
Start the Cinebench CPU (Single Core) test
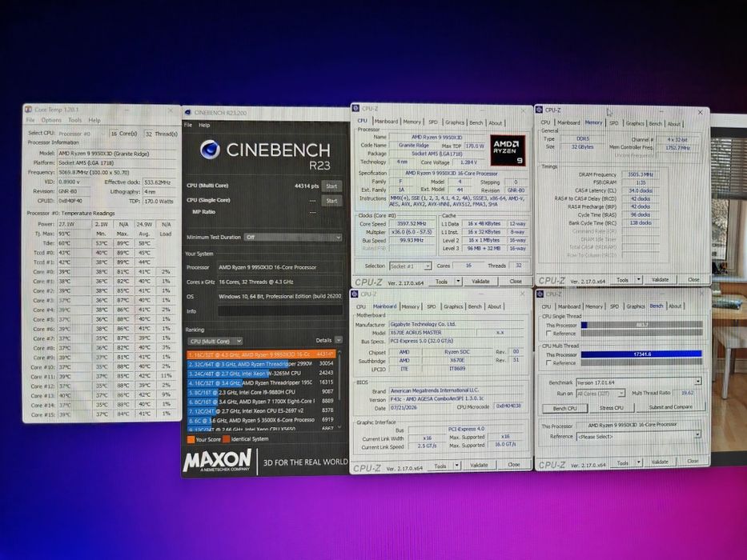point(331,201)
